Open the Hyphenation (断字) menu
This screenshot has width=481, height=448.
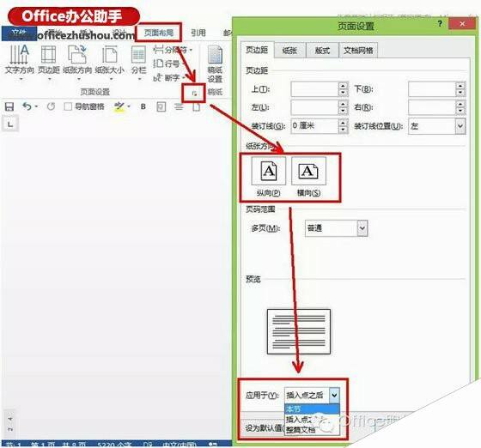[169, 78]
